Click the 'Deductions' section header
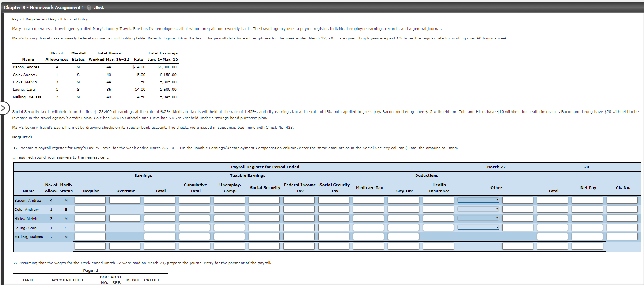The width and height of the screenshot is (644, 285). point(427,176)
